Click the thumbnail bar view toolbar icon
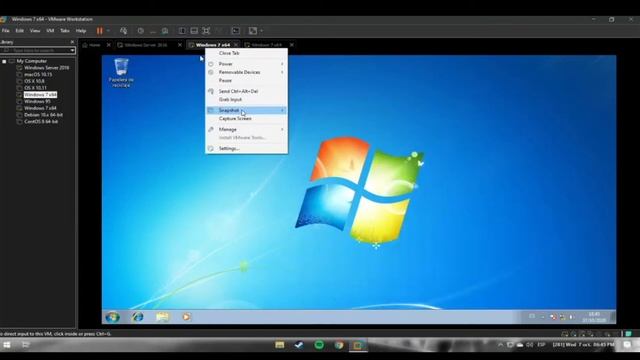640x360 pixels. click(194, 31)
